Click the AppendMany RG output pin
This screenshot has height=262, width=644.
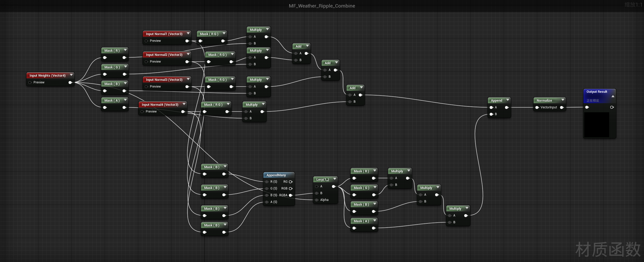[x=290, y=182]
